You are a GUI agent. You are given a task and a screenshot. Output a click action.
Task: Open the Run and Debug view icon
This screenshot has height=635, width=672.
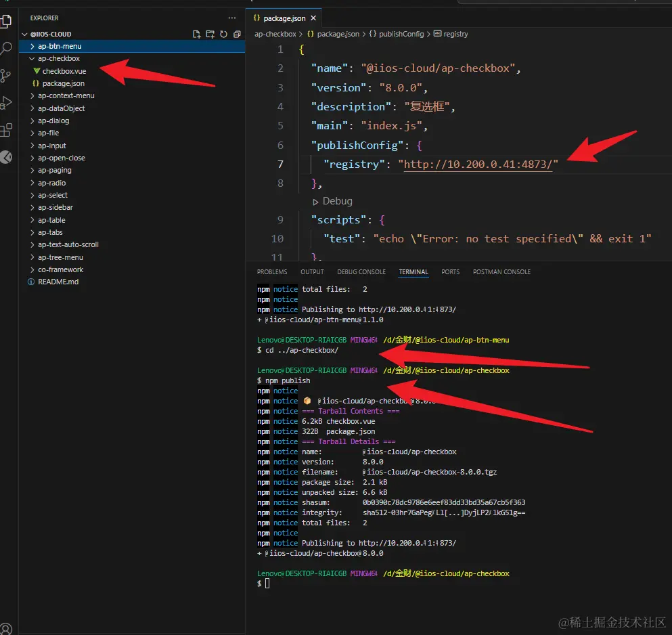(6, 103)
